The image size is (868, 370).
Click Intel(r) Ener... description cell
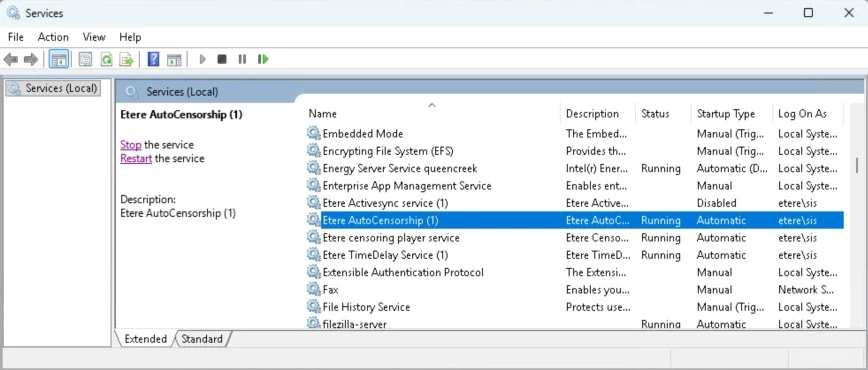597,168
